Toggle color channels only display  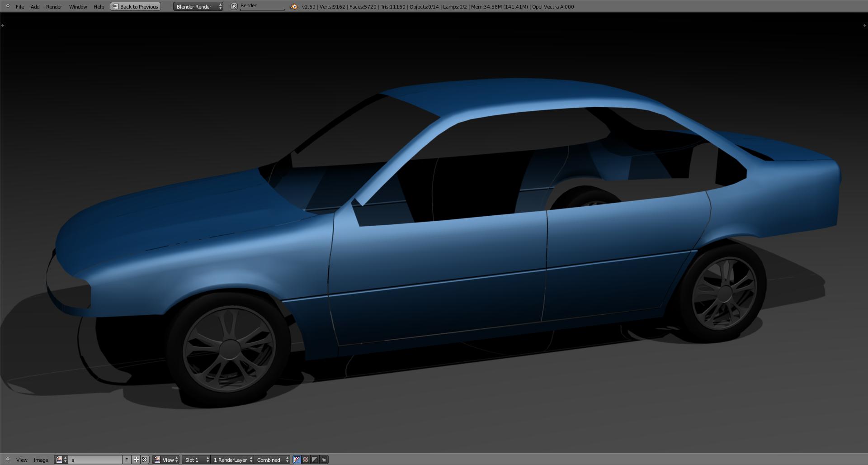pyautogui.click(x=297, y=460)
